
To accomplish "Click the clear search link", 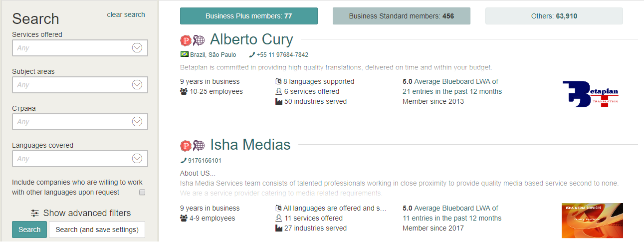I will [126, 14].
